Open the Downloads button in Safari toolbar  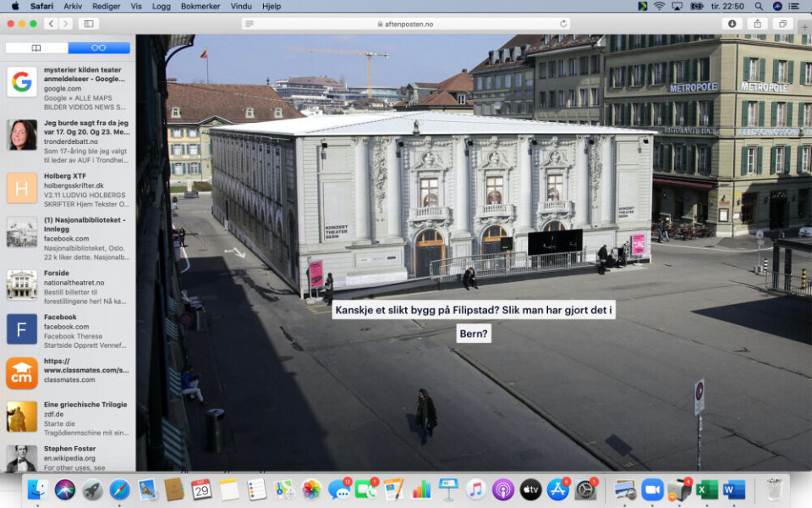[732, 24]
